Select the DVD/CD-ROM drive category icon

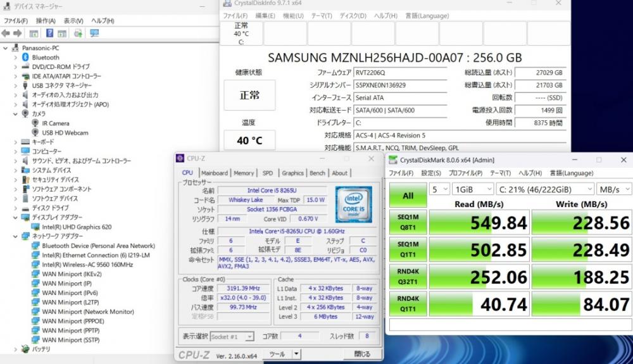point(25,66)
